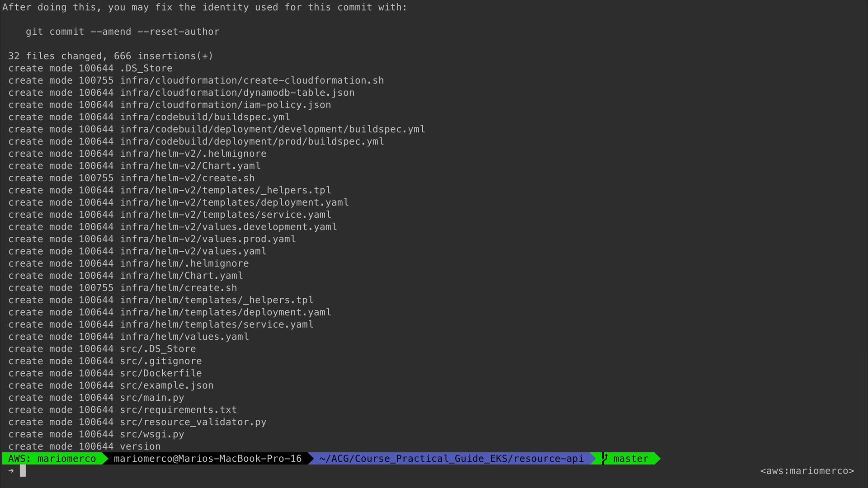Click the git branch icon beside master
Screen dimensions: 868x488
(x=605, y=459)
